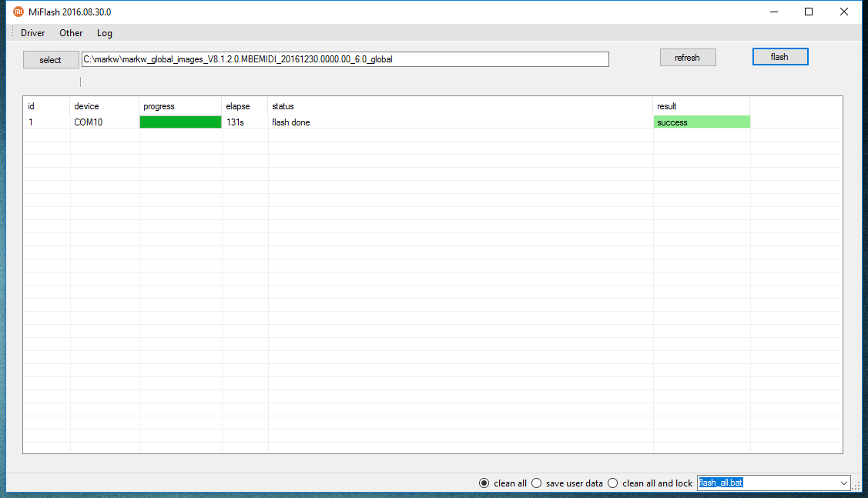Click the MiFlash app logo icon
868x498 pixels.
click(18, 12)
